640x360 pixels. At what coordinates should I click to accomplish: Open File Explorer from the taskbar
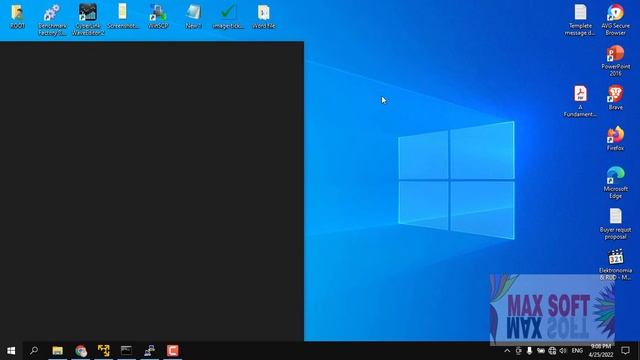click(58, 351)
